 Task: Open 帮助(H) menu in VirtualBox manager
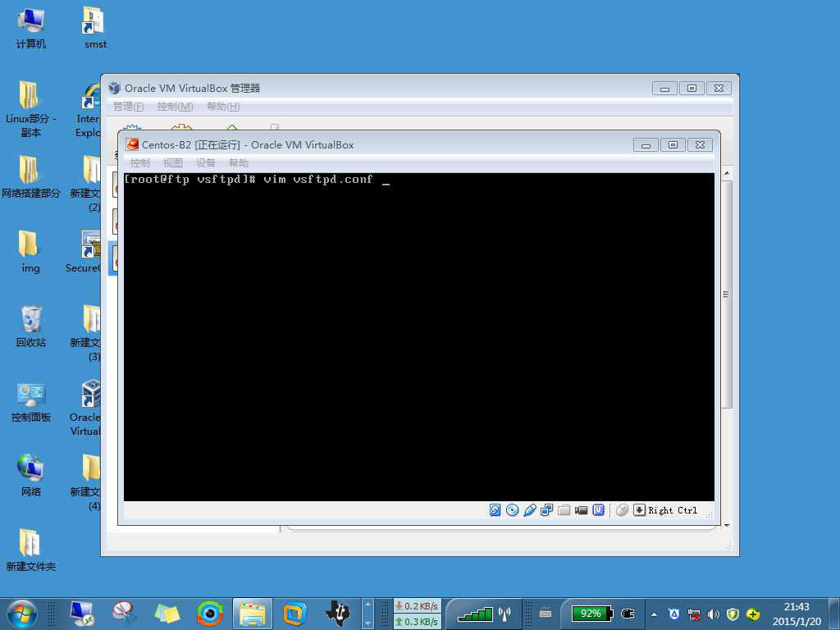pos(223,107)
